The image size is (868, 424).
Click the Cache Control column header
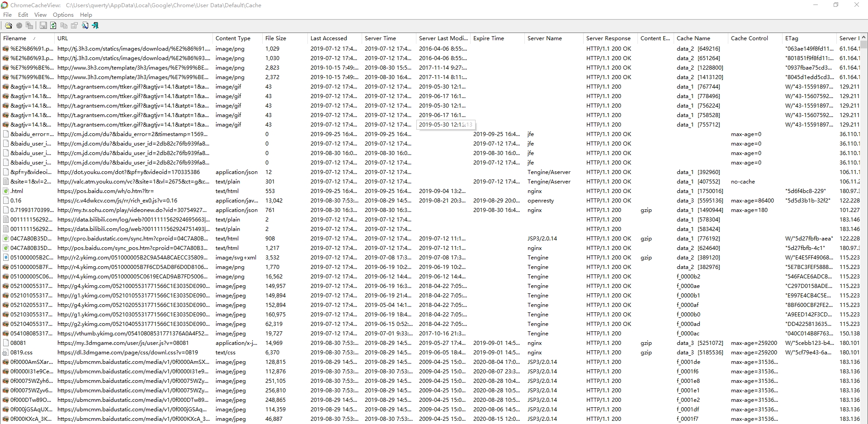click(x=755, y=38)
